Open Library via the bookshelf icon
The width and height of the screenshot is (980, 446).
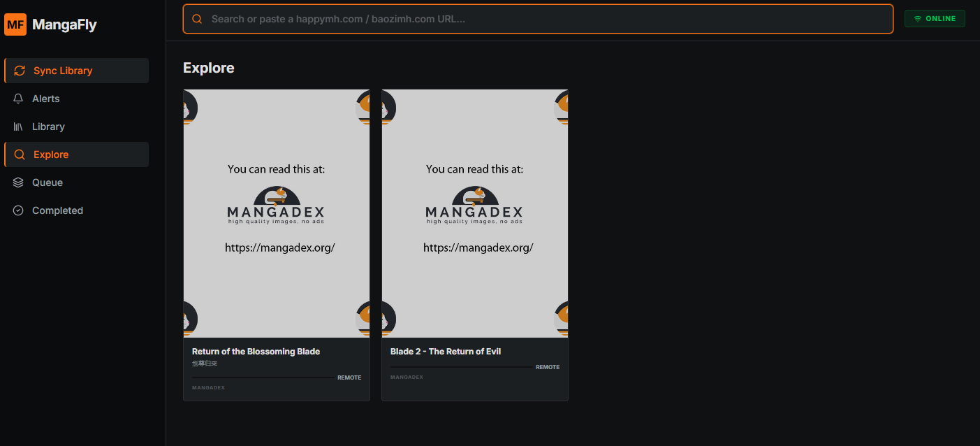(18, 126)
